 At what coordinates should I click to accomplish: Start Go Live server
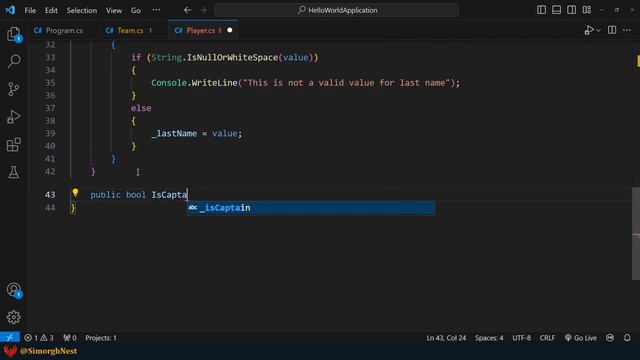pos(580,338)
